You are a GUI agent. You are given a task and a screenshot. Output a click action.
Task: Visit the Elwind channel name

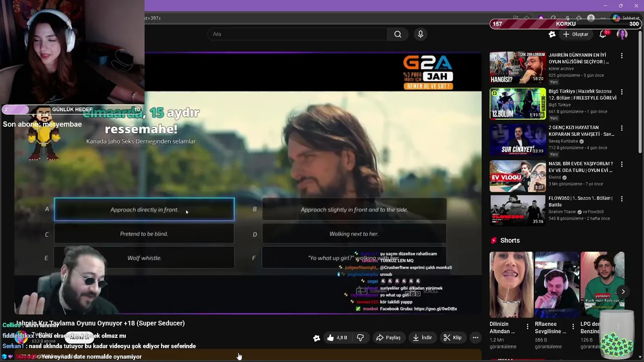click(x=554, y=177)
